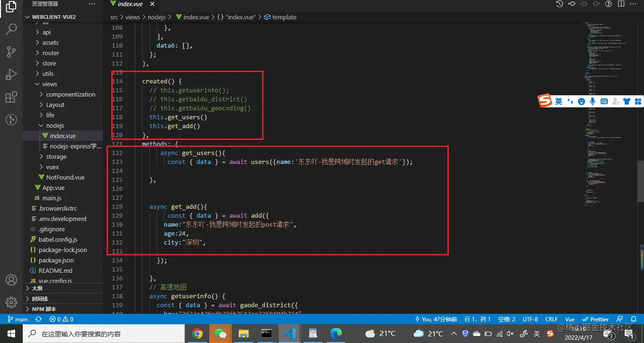Click the feedback icon in status bar
The width and height of the screenshot is (644, 343).
[x=620, y=319]
